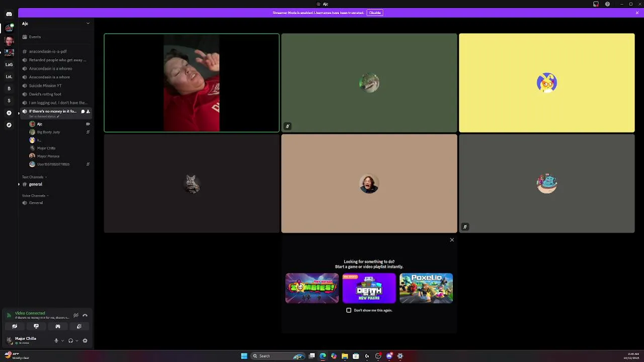This screenshot has height=362, width=644.
Task: Open the Events calendar entry
Action: pos(55,37)
